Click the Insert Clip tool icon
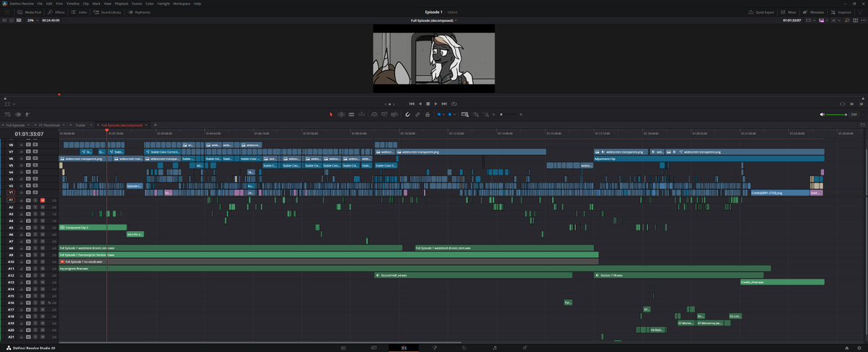Viewport: 868px width, 352px height. tap(374, 114)
